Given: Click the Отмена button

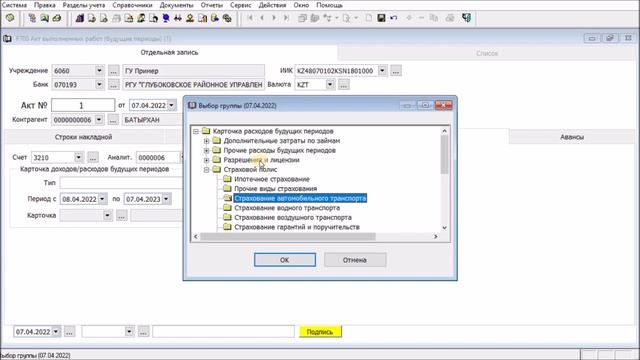Looking at the screenshot, I should click(355, 260).
